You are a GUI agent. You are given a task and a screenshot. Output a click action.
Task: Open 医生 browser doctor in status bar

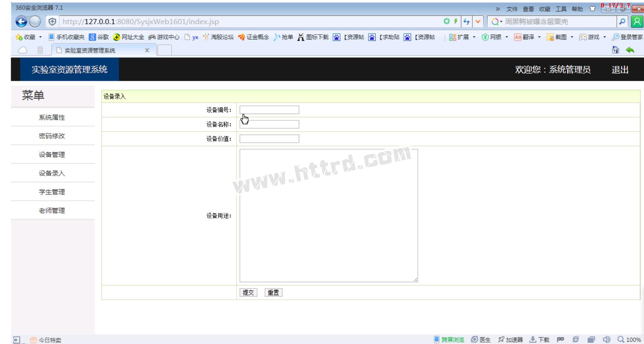click(x=481, y=340)
